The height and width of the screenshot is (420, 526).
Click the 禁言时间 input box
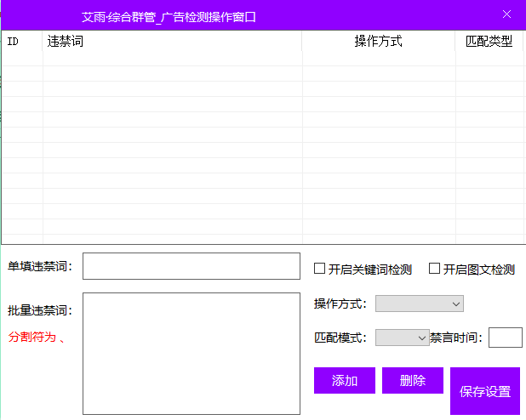[505, 338]
